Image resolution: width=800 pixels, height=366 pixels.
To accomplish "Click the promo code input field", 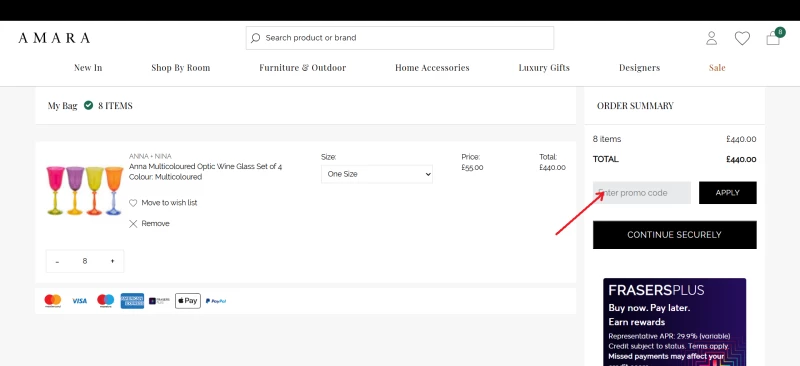I will (x=642, y=192).
